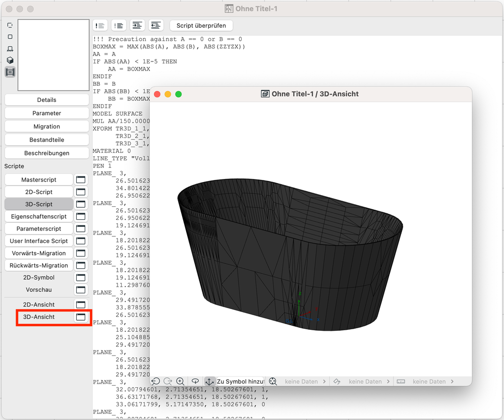Click the indent script lines icon

pos(137,25)
